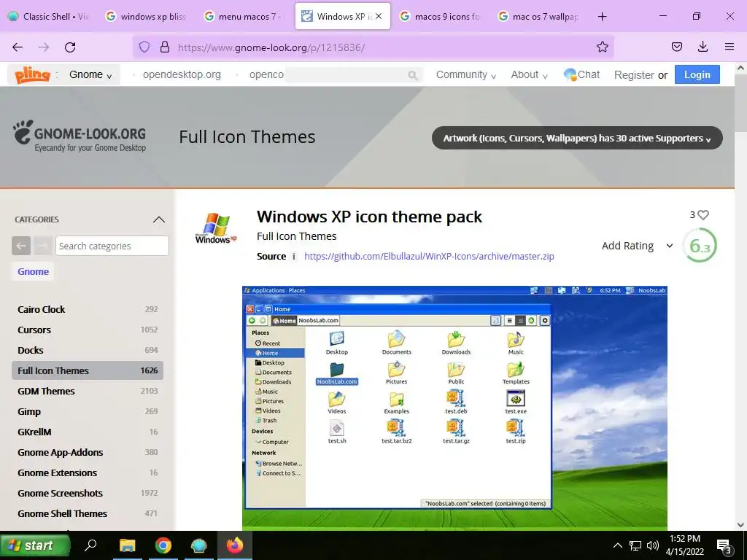This screenshot has height=560, width=747.
Task: Switch to windows xp bliss tab
Action: (x=146, y=17)
